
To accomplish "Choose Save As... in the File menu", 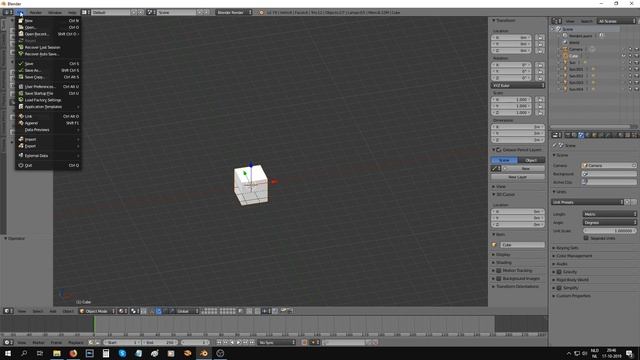I will click(48, 70).
